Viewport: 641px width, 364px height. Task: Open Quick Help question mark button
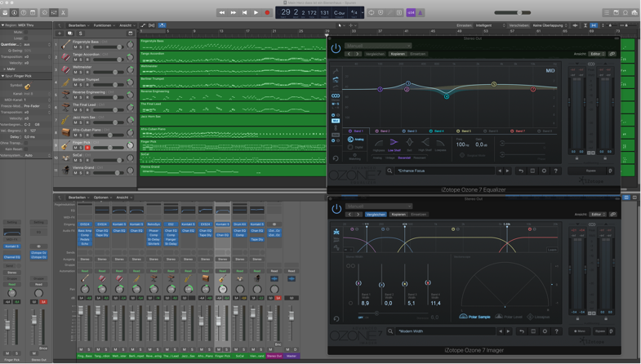(24, 13)
